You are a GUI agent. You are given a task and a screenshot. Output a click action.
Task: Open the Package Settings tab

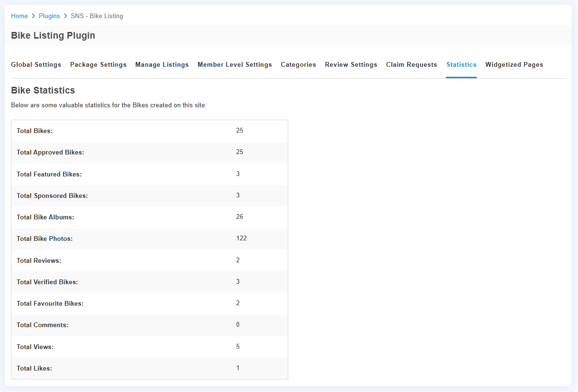[98, 64]
